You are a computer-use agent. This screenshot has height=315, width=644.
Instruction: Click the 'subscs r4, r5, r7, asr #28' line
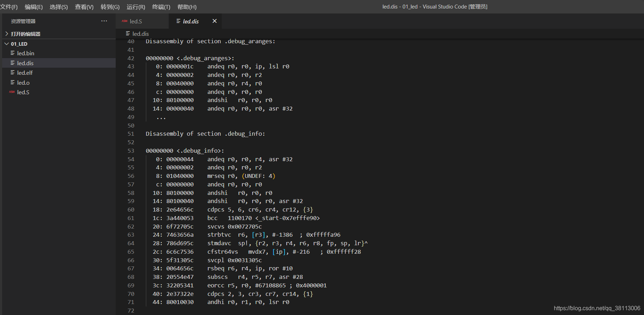click(x=255, y=277)
